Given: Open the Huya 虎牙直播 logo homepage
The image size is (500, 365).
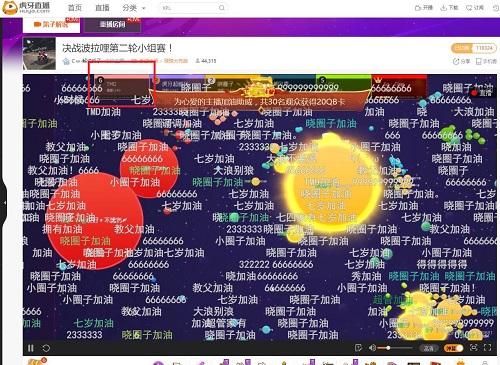Looking at the screenshot, I should (26, 8).
